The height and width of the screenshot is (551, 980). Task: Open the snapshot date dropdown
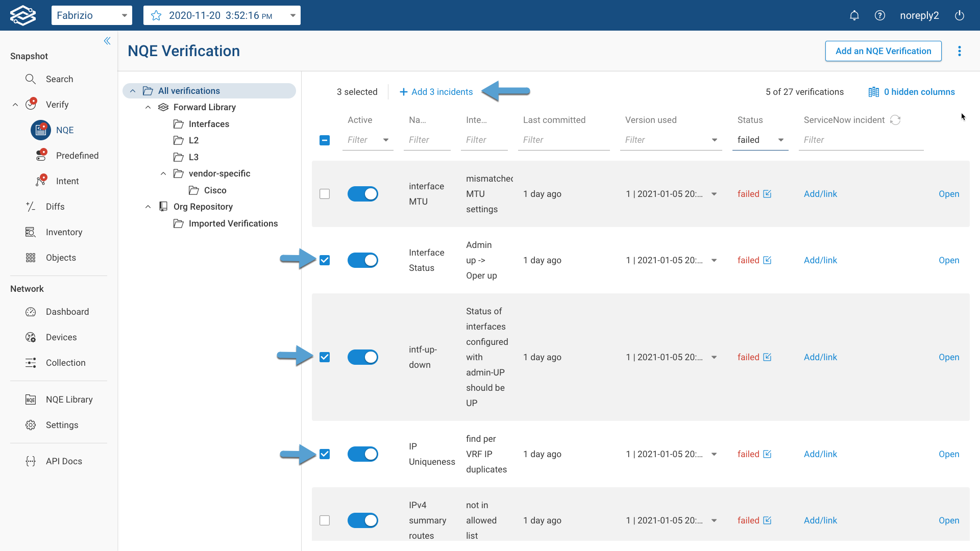point(292,15)
